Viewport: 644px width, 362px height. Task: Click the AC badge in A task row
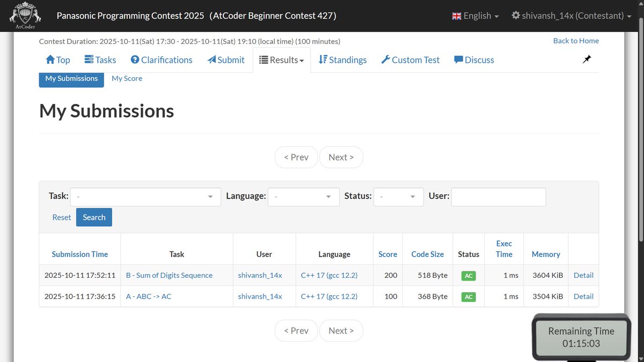[x=469, y=297]
